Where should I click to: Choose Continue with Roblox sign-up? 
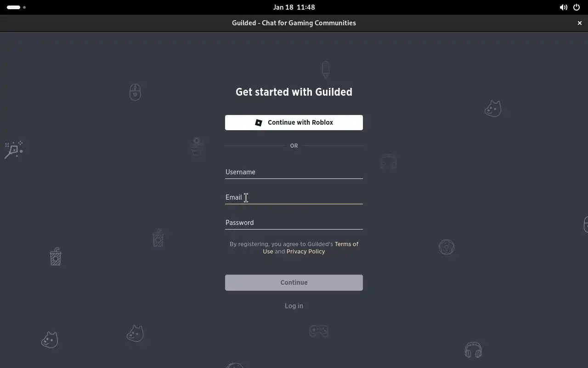click(294, 122)
